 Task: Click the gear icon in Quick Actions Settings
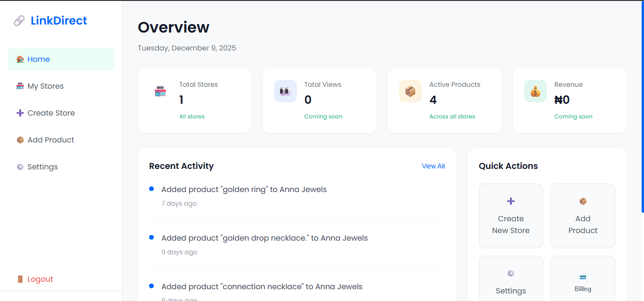click(x=510, y=274)
